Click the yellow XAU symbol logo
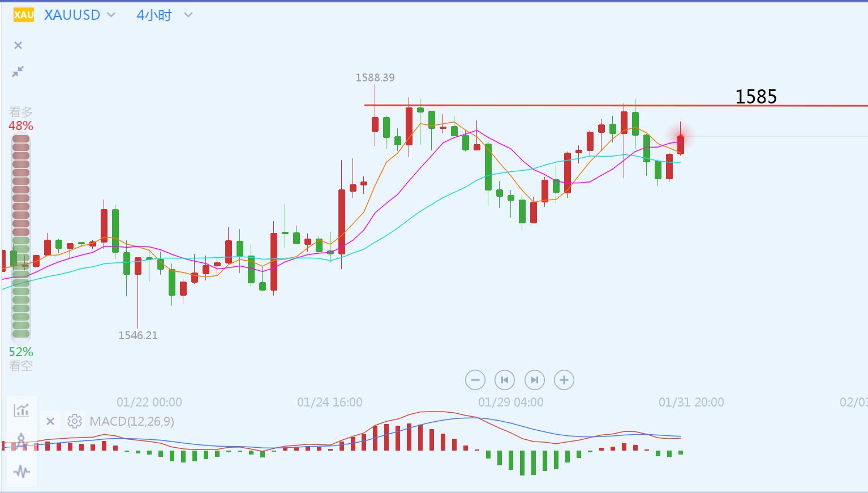Image resolution: width=868 pixels, height=493 pixels. [23, 15]
